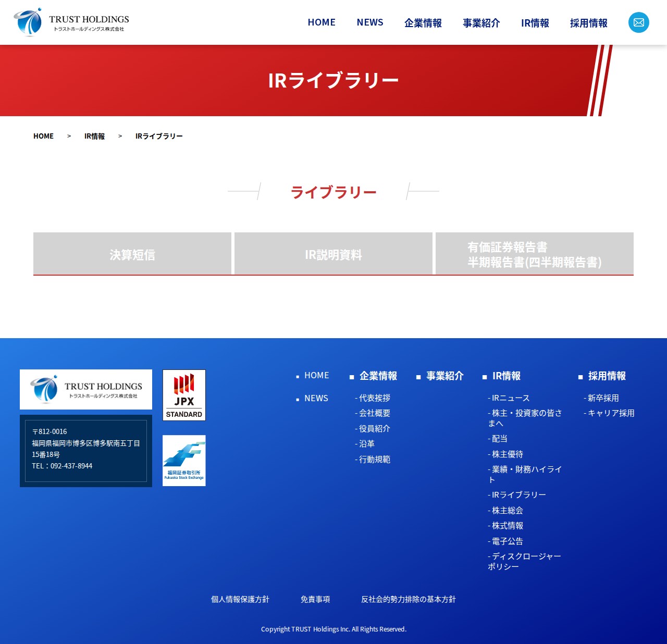Screen dimensions: 667x644
Task: Open footer 沿革 link
Action: click(x=365, y=444)
